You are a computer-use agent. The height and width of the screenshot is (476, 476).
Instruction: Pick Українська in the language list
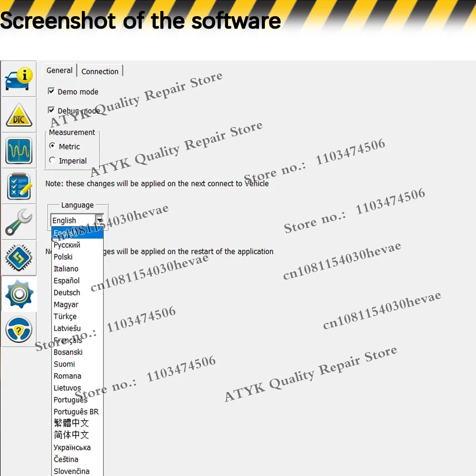78,447
